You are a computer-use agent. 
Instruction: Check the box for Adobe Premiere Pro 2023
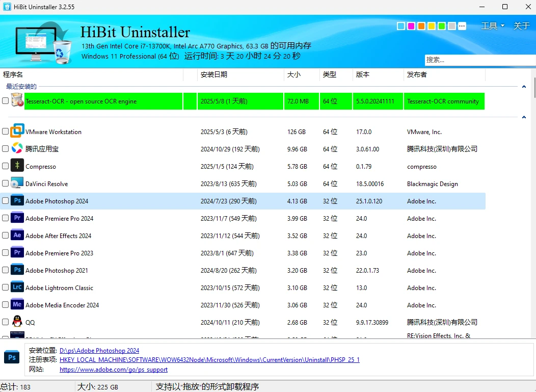pos(5,253)
